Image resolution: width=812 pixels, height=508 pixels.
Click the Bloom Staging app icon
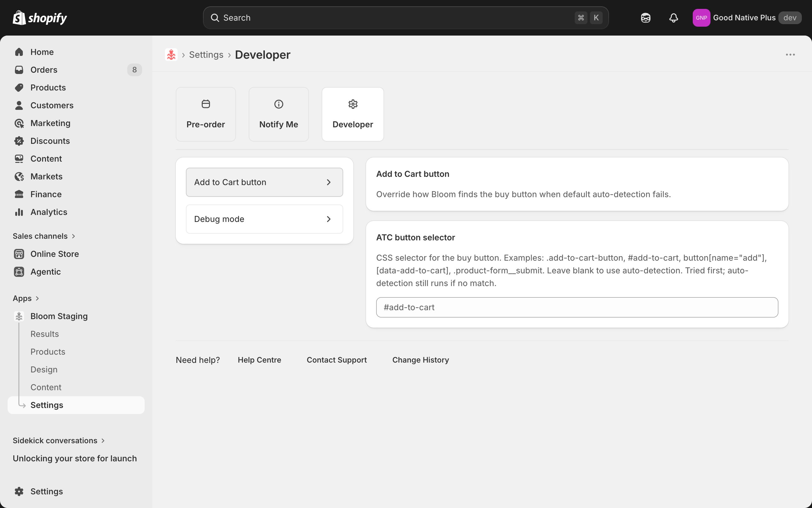pyautogui.click(x=19, y=316)
